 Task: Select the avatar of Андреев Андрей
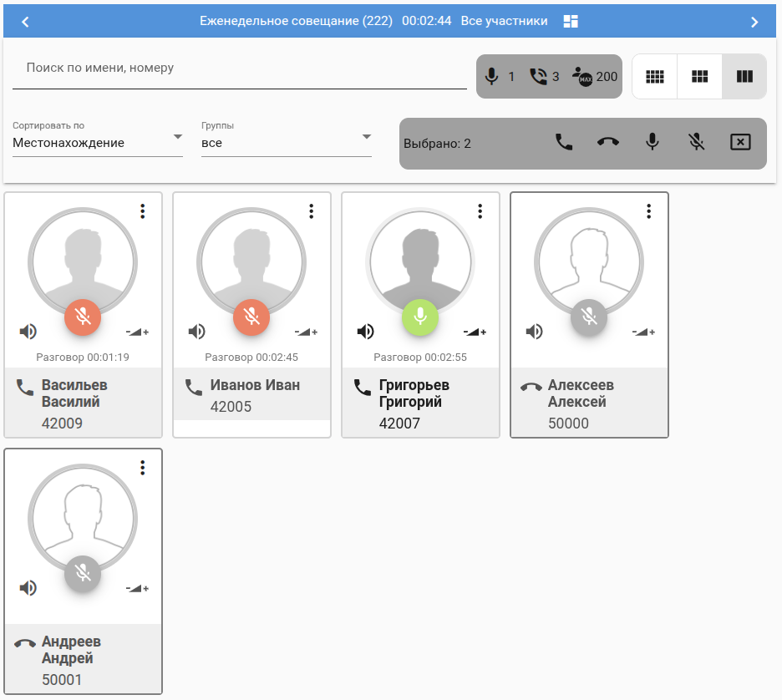[83, 519]
